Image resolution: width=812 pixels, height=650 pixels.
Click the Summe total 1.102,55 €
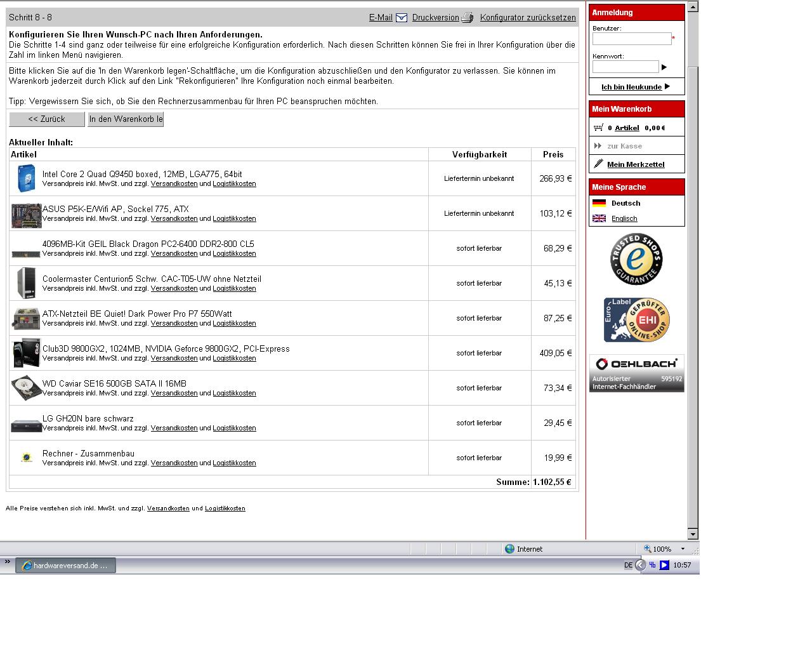(552, 482)
